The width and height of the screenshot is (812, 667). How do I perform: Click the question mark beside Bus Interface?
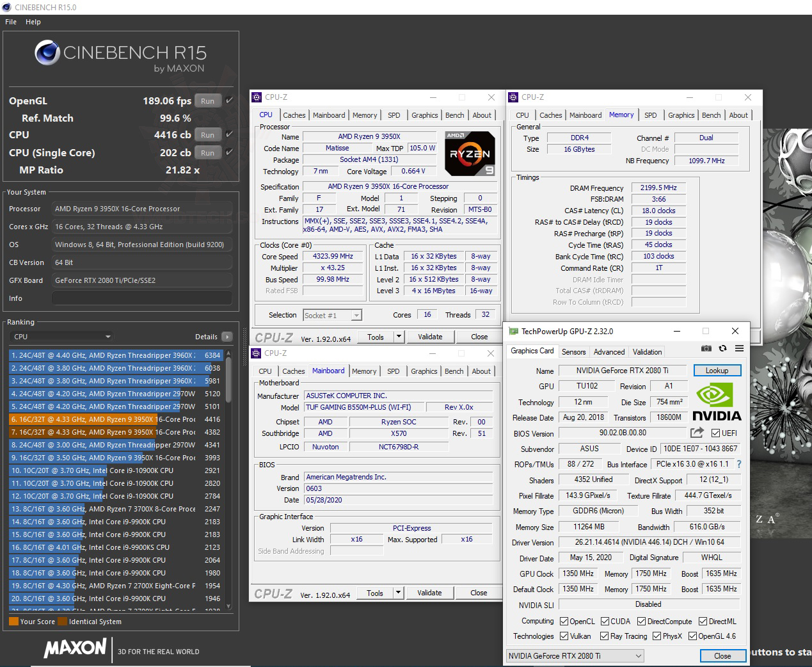coord(738,463)
